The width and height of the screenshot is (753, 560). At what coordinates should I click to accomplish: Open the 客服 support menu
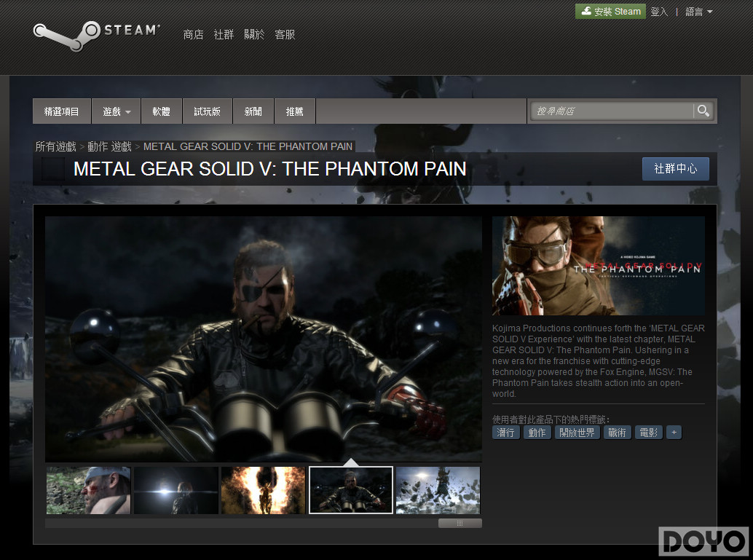[285, 34]
